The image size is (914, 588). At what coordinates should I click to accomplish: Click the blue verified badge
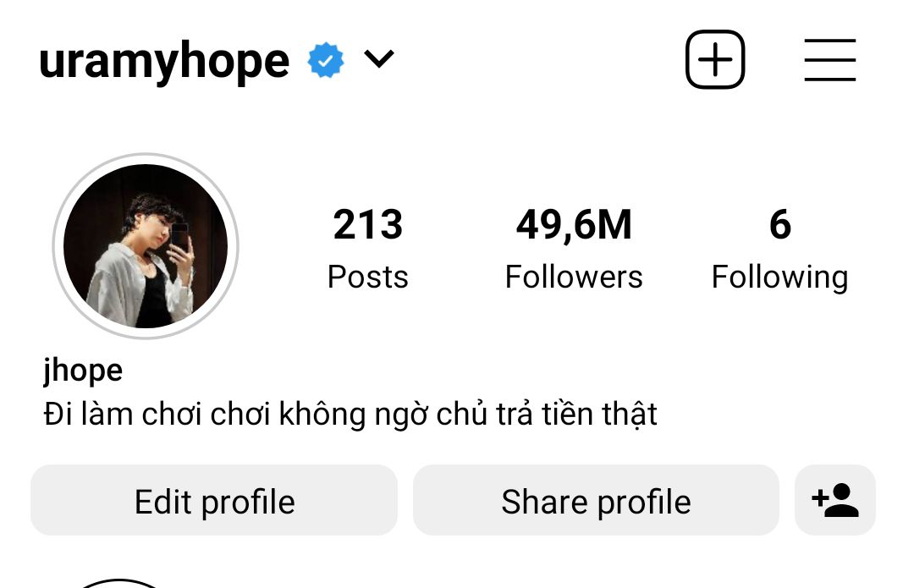point(326,60)
